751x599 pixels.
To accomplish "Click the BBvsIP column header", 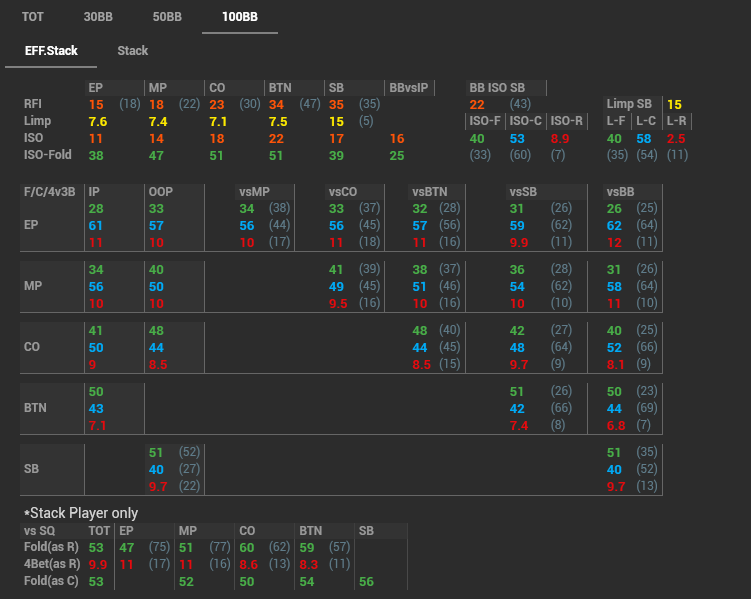I will coord(408,88).
